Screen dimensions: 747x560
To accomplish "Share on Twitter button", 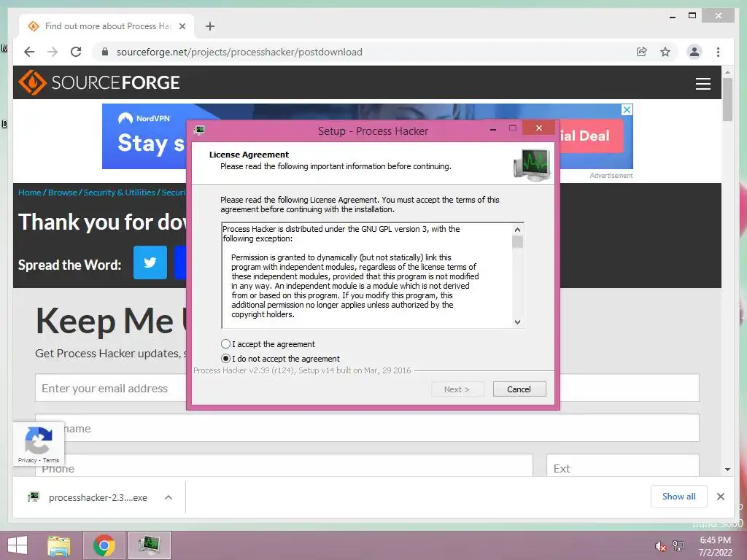I will [150, 262].
